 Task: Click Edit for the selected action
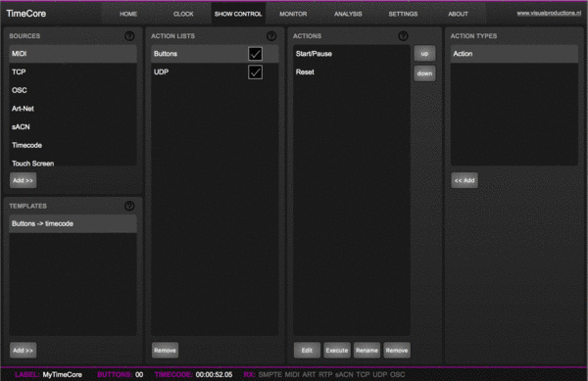pyautogui.click(x=307, y=351)
